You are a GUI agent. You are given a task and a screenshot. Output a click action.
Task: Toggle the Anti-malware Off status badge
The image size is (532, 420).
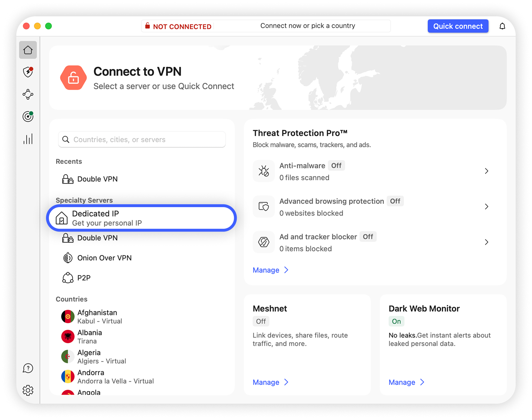[x=336, y=166]
